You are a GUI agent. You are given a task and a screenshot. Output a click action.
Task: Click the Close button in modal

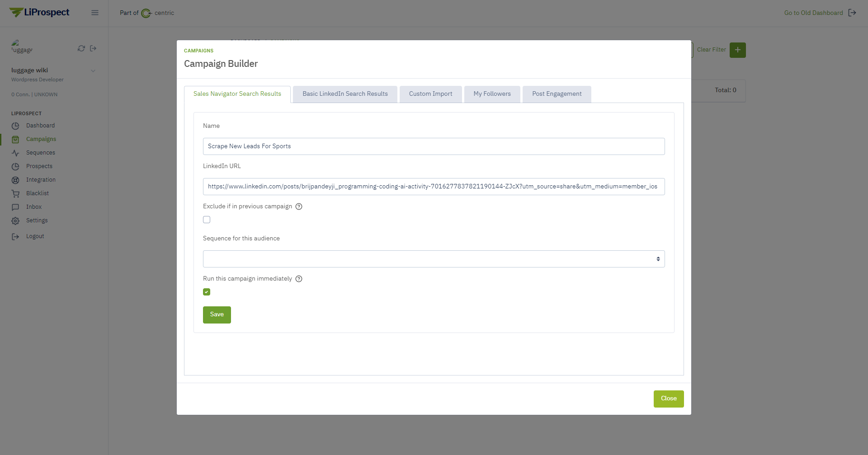pyautogui.click(x=669, y=399)
